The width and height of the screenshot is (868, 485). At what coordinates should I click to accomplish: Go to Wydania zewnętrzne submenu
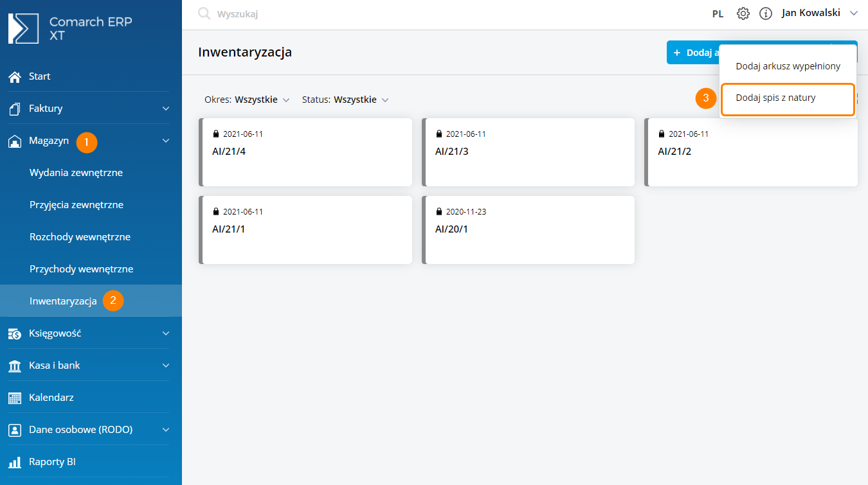[x=76, y=173]
